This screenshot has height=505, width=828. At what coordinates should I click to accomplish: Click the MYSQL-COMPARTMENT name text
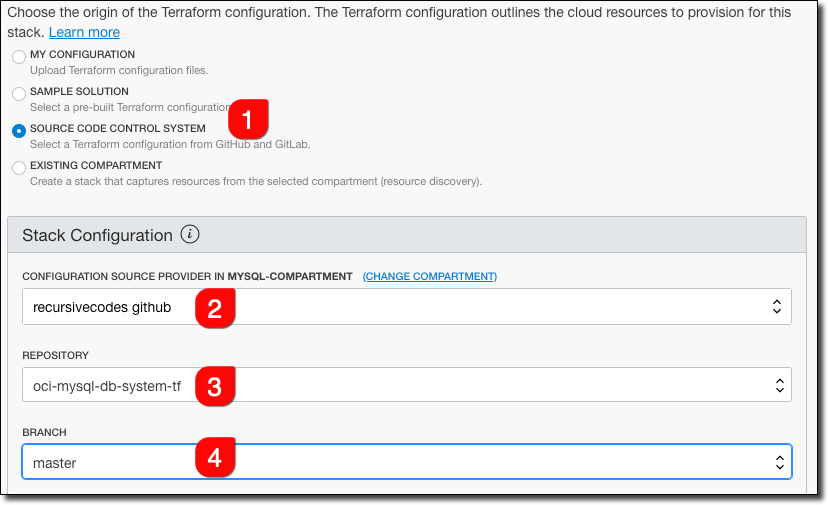(x=290, y=276)
